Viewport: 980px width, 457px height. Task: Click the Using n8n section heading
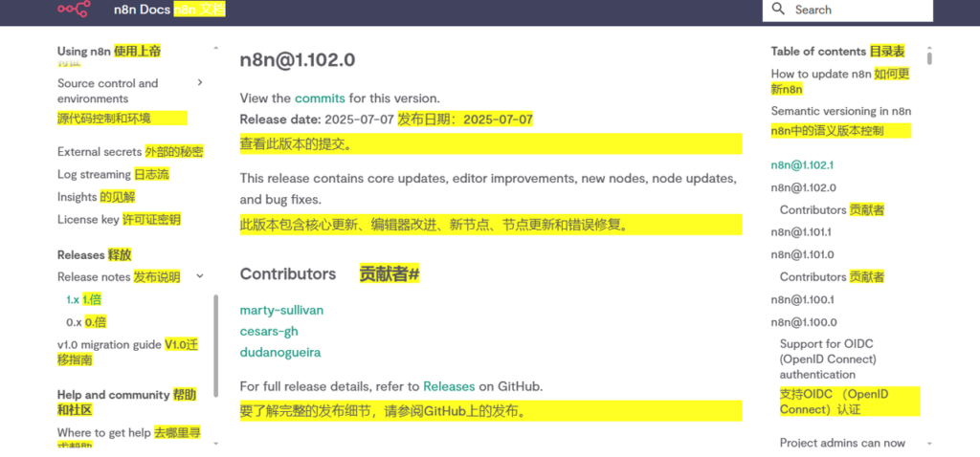[84, 52]
